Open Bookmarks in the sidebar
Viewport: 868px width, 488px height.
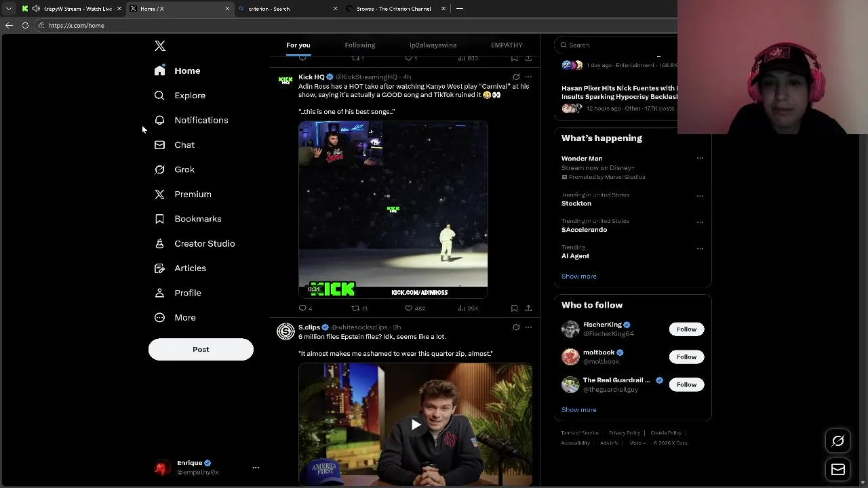[x=188, y=219]
